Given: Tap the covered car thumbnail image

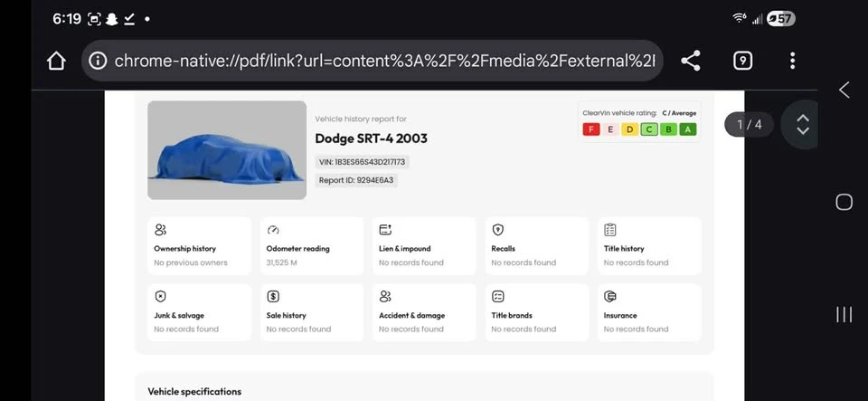Looking at the screenshot, I should 227,150.
